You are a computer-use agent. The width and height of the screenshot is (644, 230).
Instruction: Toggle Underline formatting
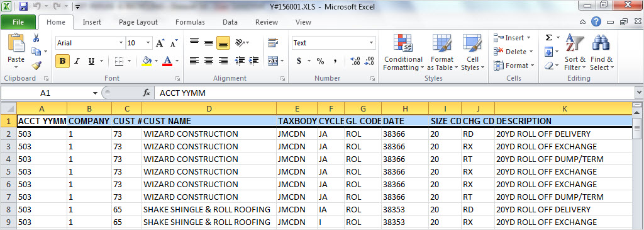coord(91,61)
